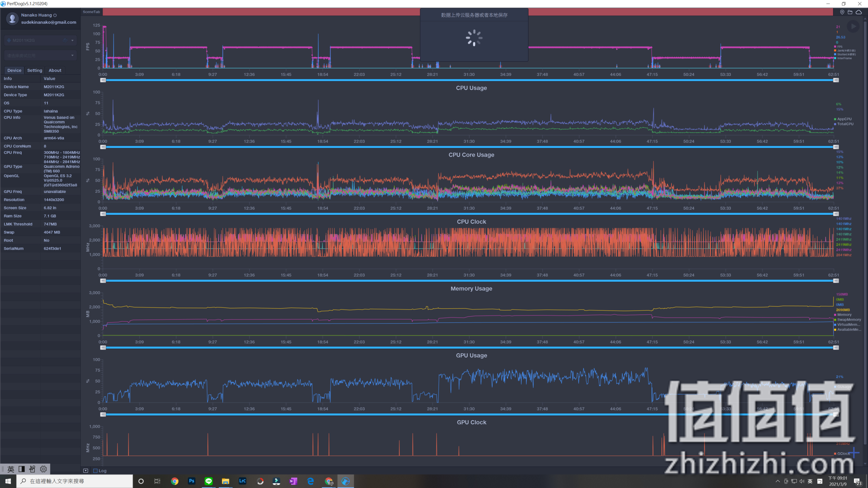Toggle Memory series in Memory Usage legend
This screenshot has width=868, height=488.
pyautogui.click(x=843, y=314)
